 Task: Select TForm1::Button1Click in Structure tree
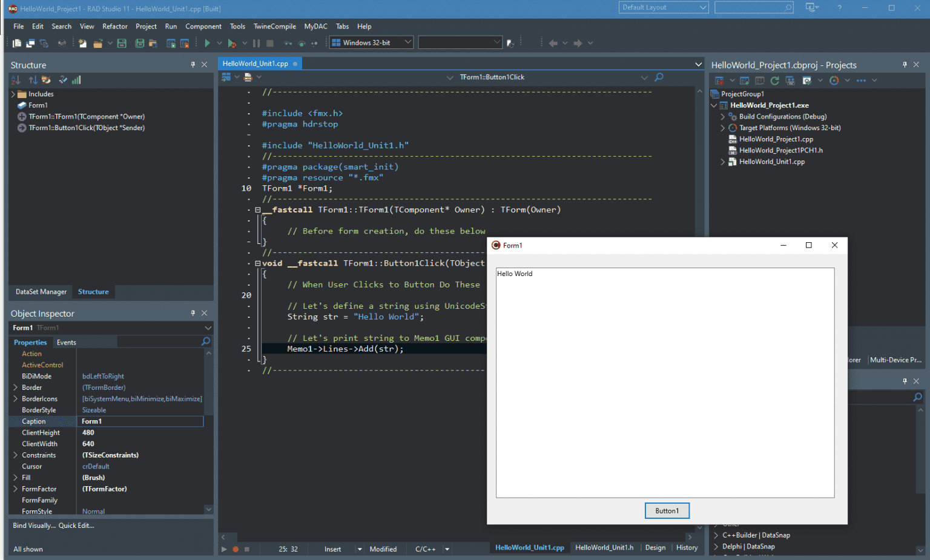click(x=87, y=128)
